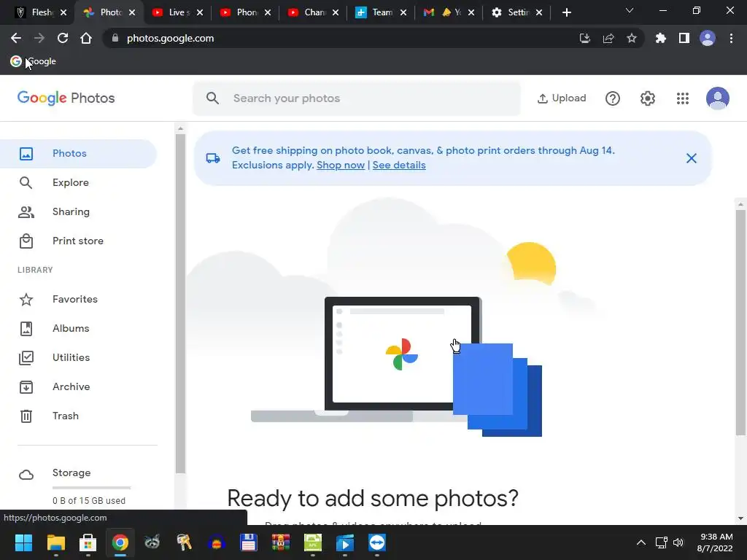Switch to the Settings tab
The image size is (747, 560).
tap(517, 12)
